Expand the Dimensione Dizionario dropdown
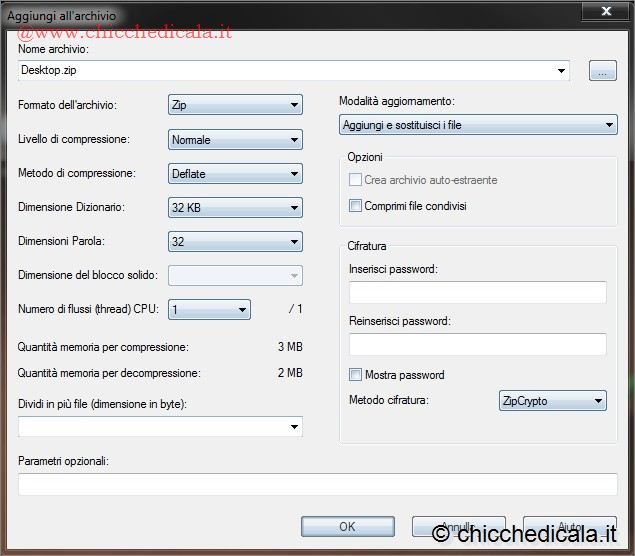The height and width of the screenshot is (556, 635). click(x=235, y=208)
